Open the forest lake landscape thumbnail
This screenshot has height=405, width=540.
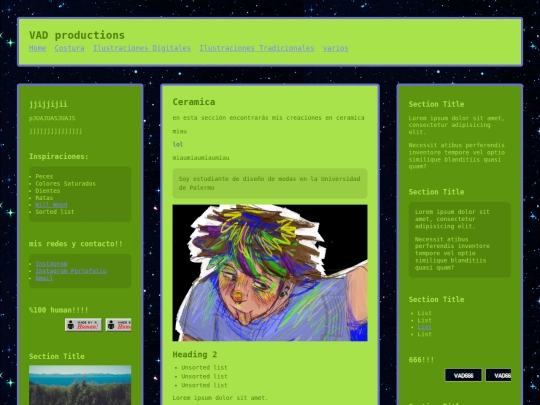point(80,385)
